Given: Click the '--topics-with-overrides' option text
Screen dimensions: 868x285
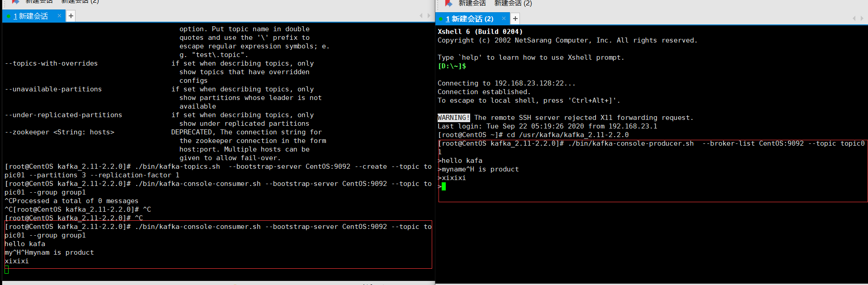Looking at the screenshot, I should point(51,63).
